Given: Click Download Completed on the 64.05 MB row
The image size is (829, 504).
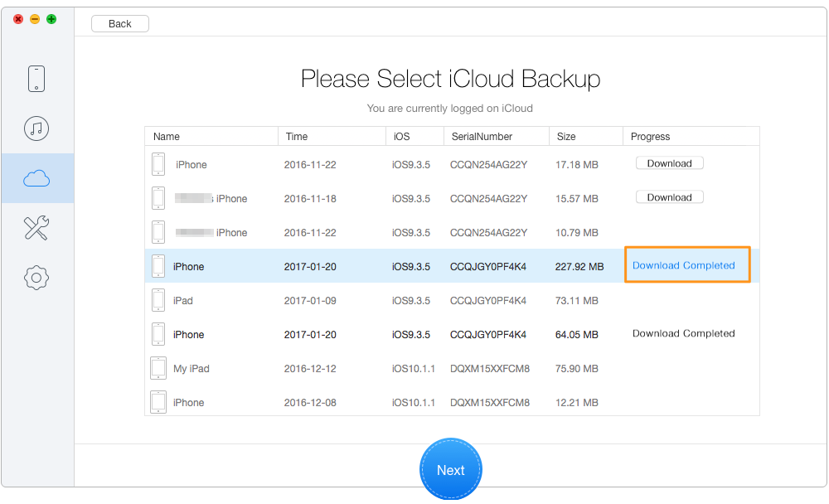Looking at the screenshot, I should point(684,334).
